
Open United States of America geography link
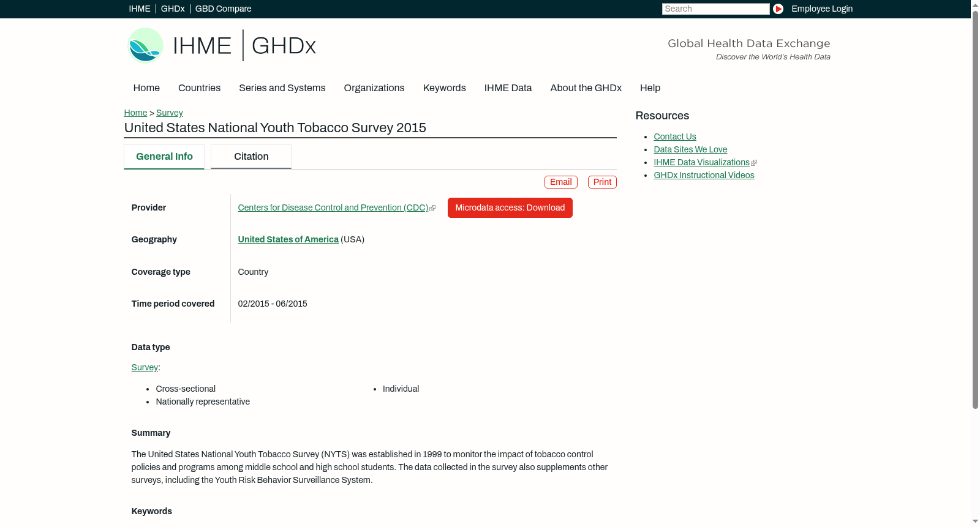click(x=288, y=240)
